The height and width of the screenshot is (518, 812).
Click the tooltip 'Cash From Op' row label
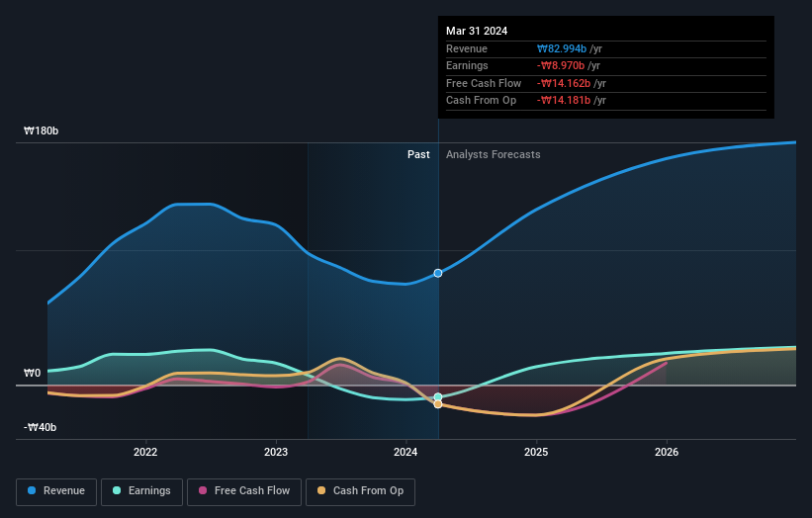481,101
